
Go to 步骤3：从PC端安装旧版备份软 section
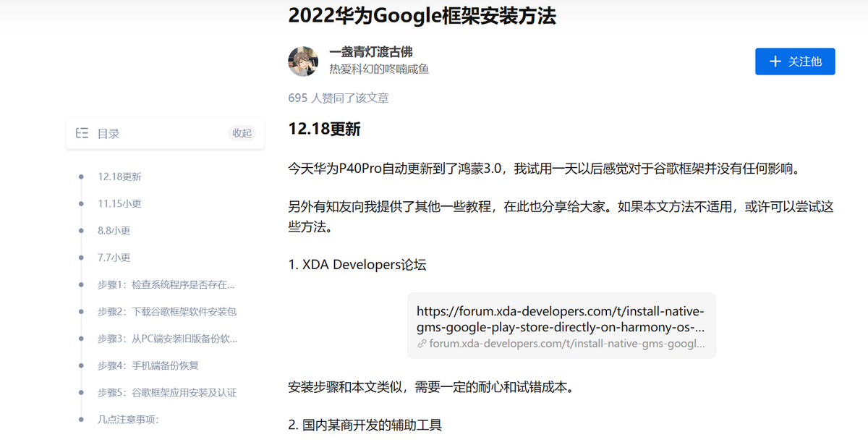[x=167, y=338]
